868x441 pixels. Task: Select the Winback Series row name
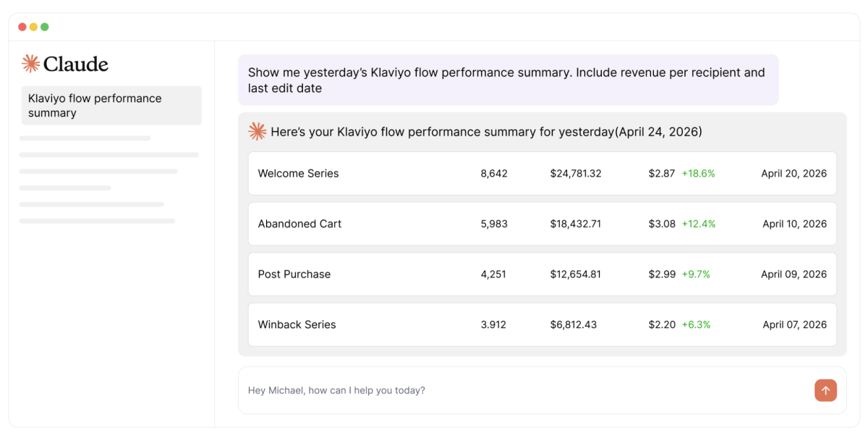297,324
